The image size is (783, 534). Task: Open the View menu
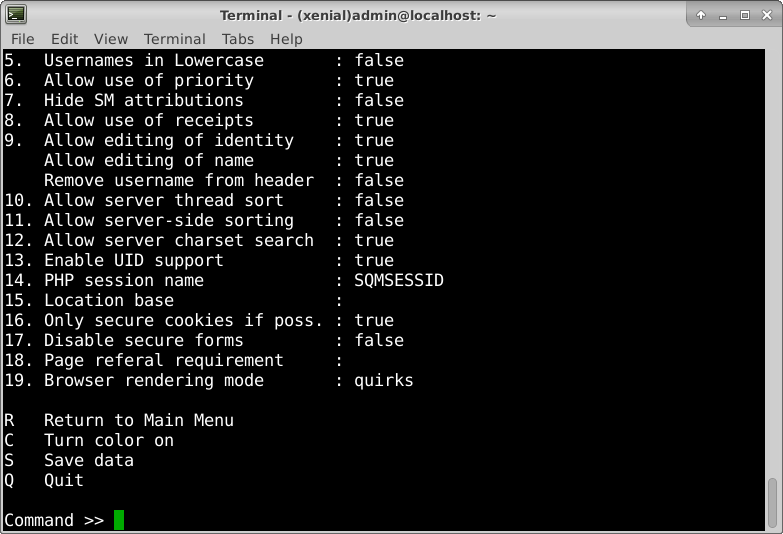click(111, 39)
